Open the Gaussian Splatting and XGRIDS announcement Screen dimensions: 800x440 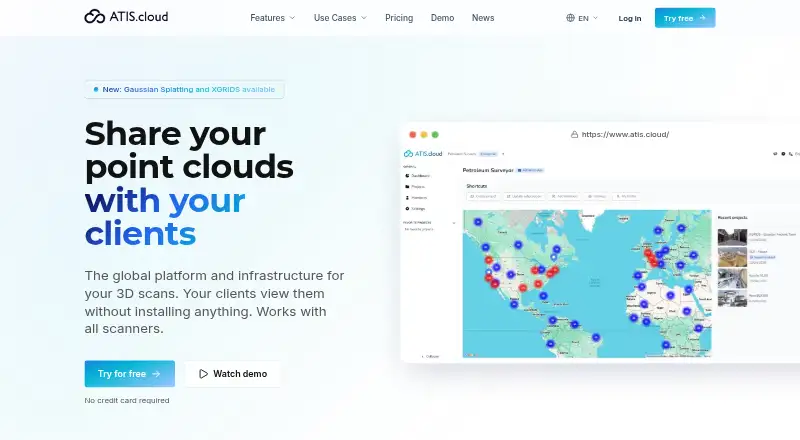[184, 89]
